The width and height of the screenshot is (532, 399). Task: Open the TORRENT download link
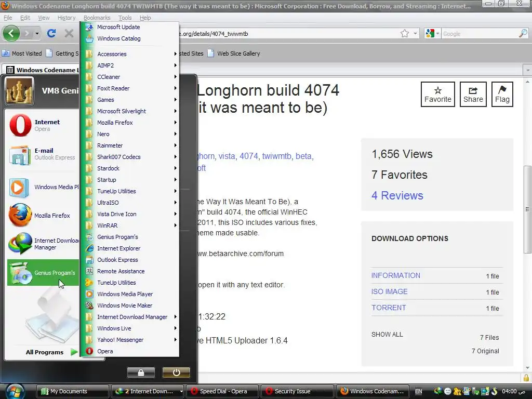[x=389, y=308]
